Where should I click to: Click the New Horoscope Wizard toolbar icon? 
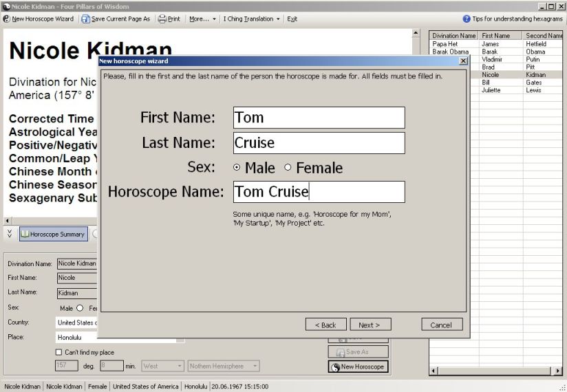tap(6, 19)
